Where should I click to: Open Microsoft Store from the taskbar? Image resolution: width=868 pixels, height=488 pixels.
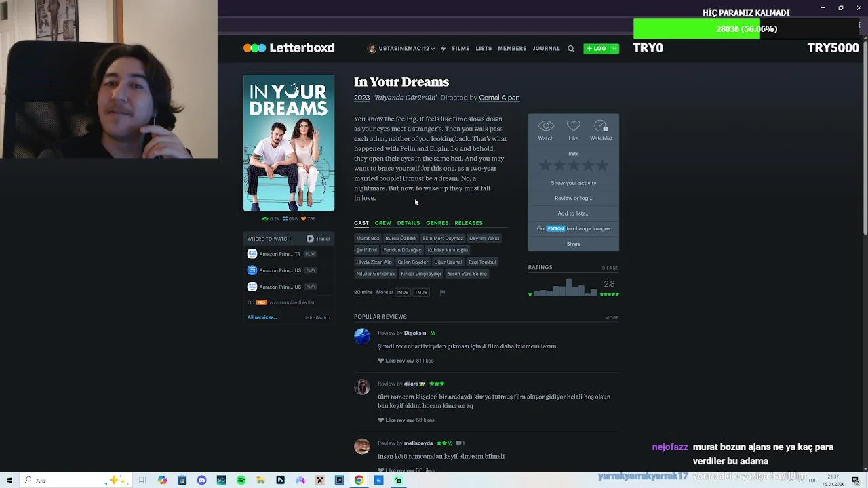[x=182, y=480]
